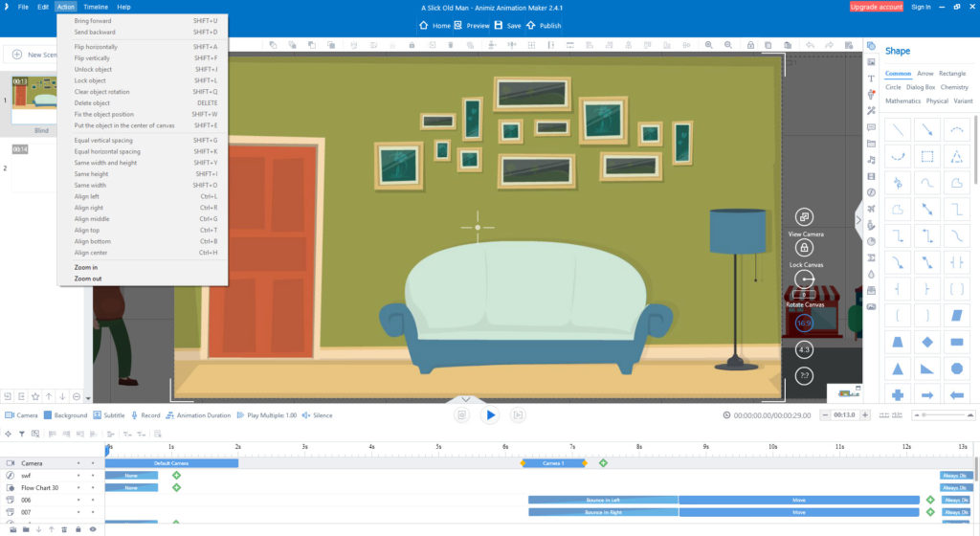980x536 pixels.
Task: Click the View Camera icon
Action: 804,216
